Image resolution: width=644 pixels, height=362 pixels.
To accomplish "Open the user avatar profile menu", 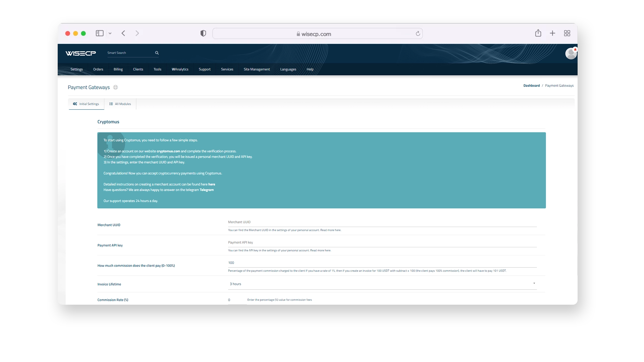I will point(571,54).
